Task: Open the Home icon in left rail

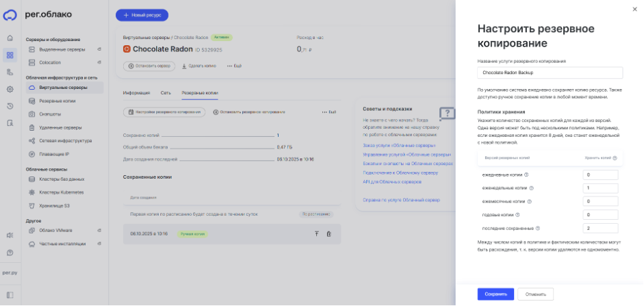Action: coord(10,38)
